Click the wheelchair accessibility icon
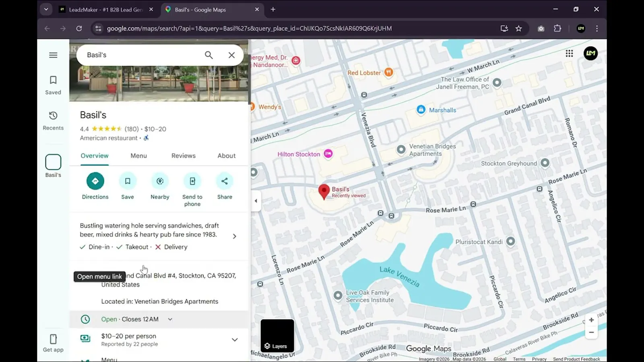Viewport: 644px width, 362px height. coord(146,138)
